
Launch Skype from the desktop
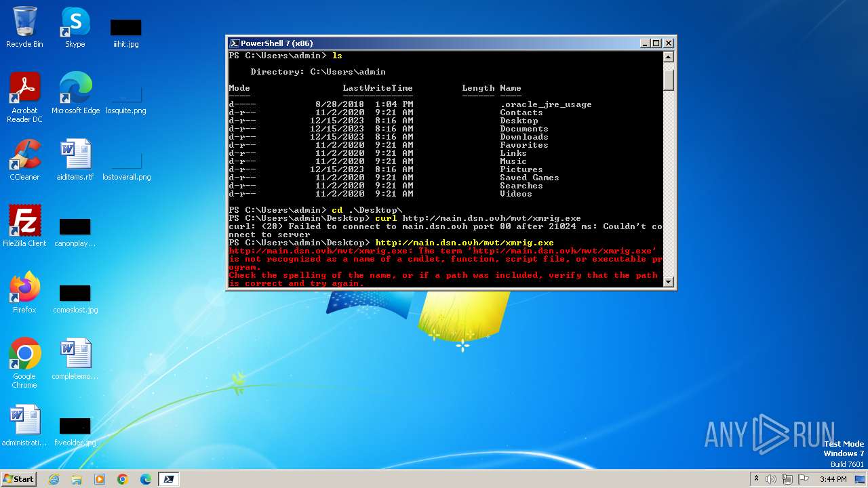click(75, 27)
